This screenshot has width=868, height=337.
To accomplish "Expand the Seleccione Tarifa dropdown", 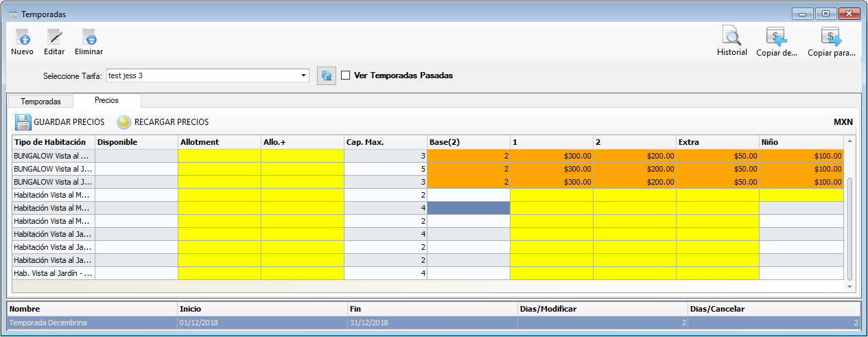I will click(x=304, y=75).
